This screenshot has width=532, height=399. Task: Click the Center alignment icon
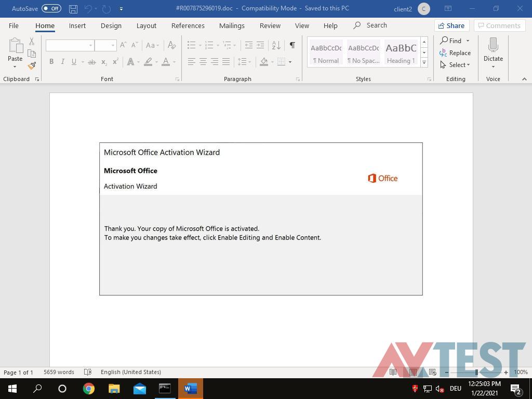203,62
